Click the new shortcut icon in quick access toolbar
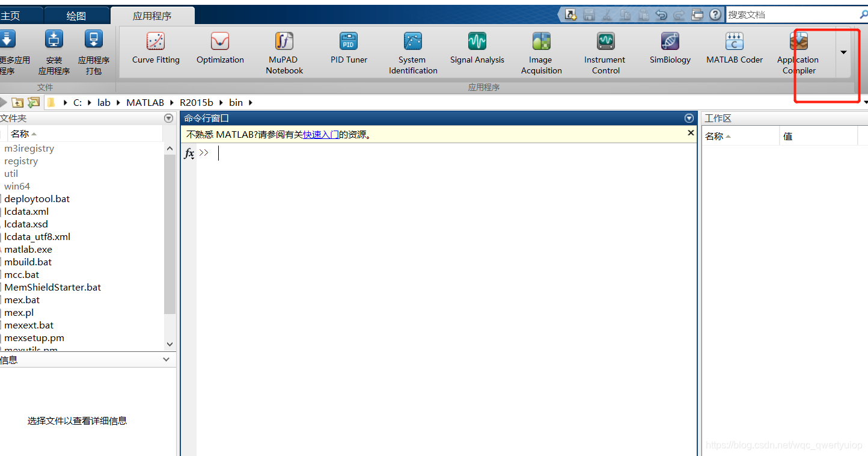The width and height of the screenshot is (868, 456). 570,15
